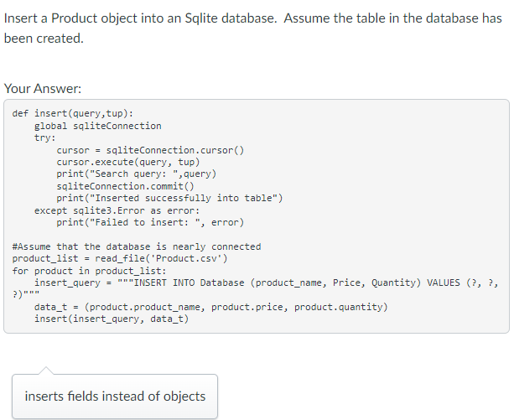
Task: Click the print "Inserted successfully into table" line
Action: [x=169, y=198]
